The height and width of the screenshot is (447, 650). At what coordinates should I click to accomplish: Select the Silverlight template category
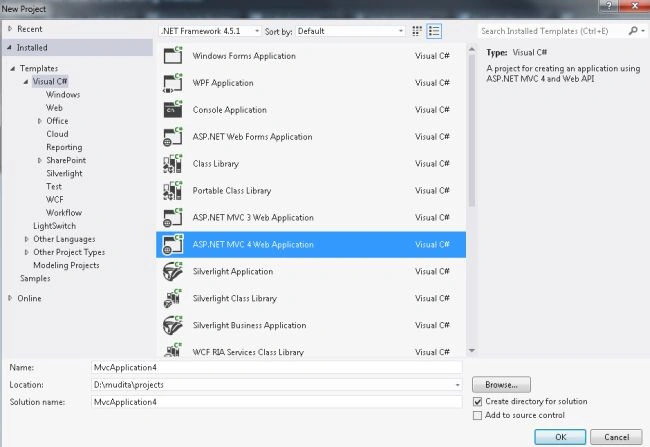64,173
